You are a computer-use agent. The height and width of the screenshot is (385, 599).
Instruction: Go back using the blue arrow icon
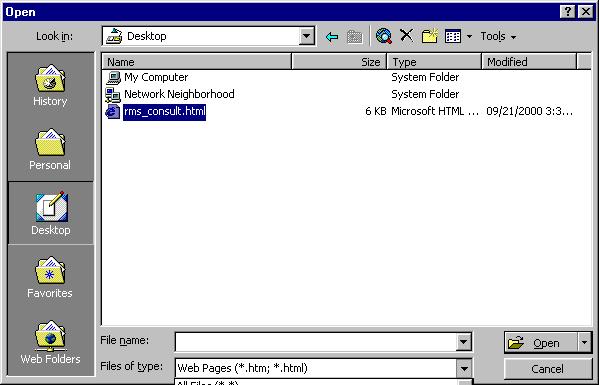point(332,37)
